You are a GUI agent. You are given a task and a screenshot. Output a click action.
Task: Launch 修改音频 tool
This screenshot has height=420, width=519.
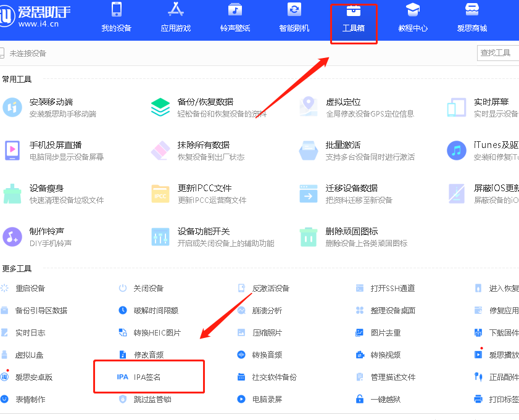141,355
